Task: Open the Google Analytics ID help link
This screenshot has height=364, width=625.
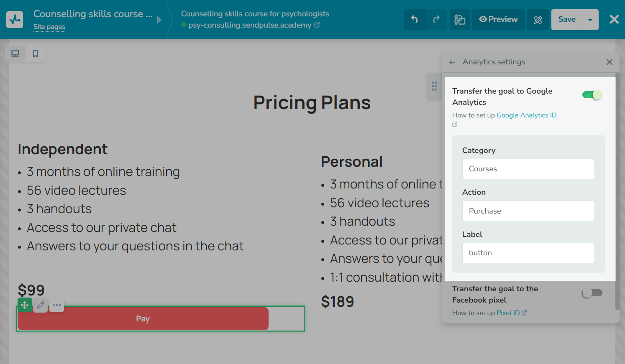Action: click(x=526, y=115)
